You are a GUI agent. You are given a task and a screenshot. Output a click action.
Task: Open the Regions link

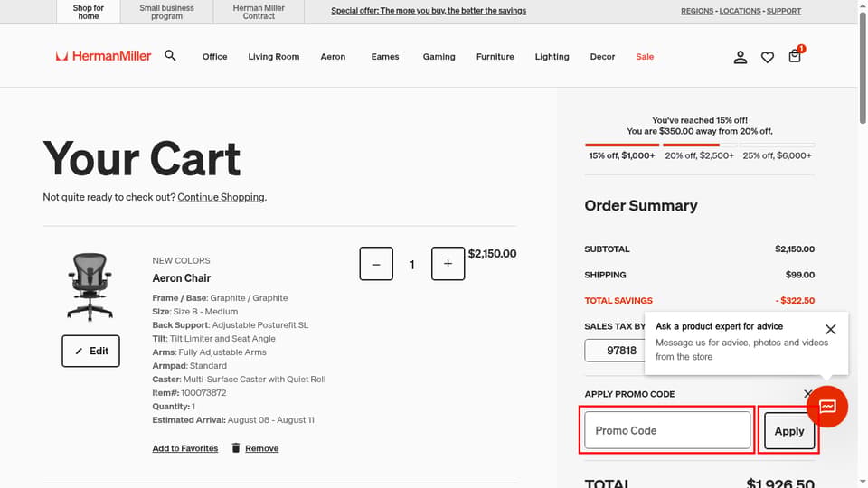click(x=697, y=11)
